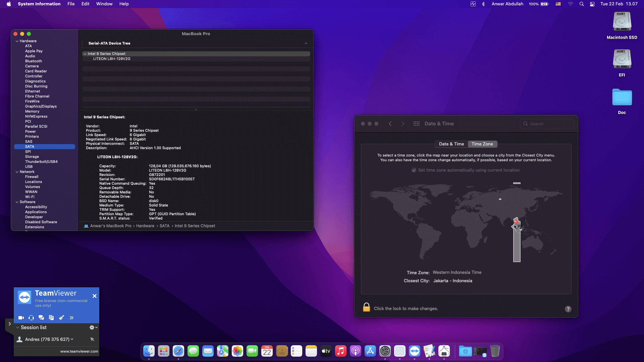Click the date and time clock in menu bar

pos(619,4)
